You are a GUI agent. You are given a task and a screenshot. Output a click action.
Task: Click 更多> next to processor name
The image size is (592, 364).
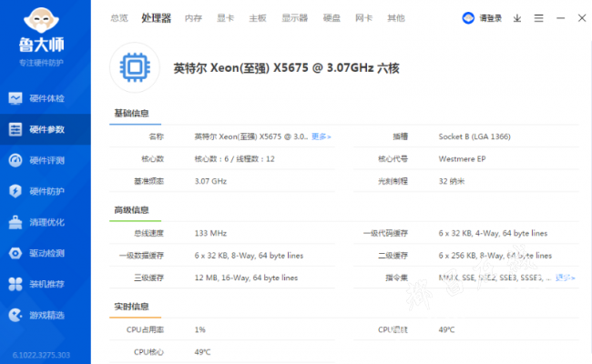tap(321, 136)
